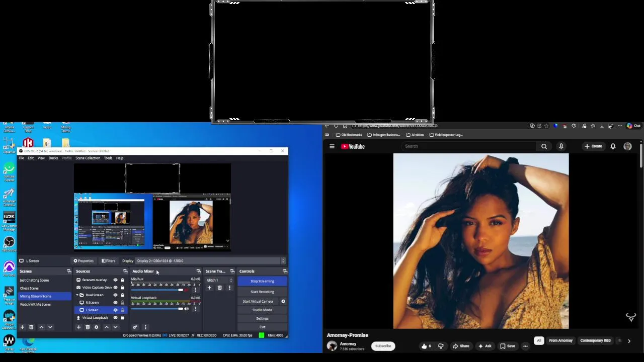Pop out the Controls dock

285,271
